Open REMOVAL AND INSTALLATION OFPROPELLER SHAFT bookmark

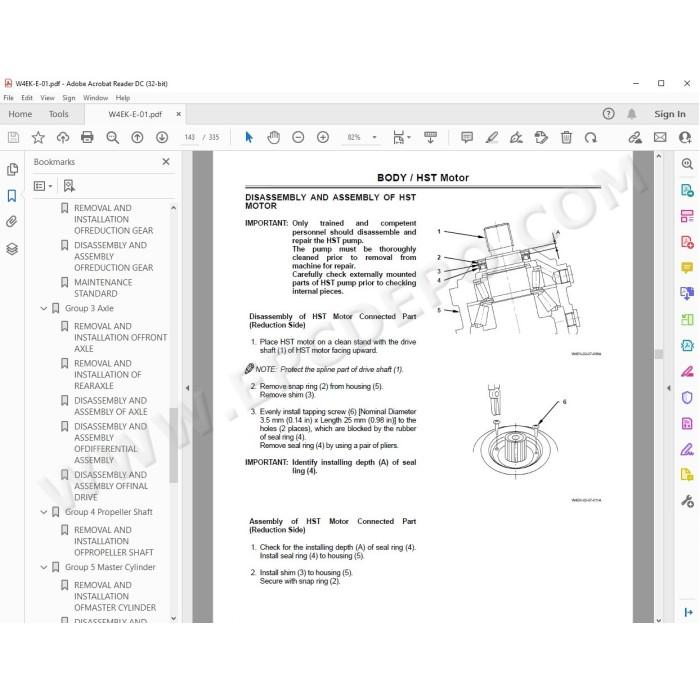click(x=114, y=541)
